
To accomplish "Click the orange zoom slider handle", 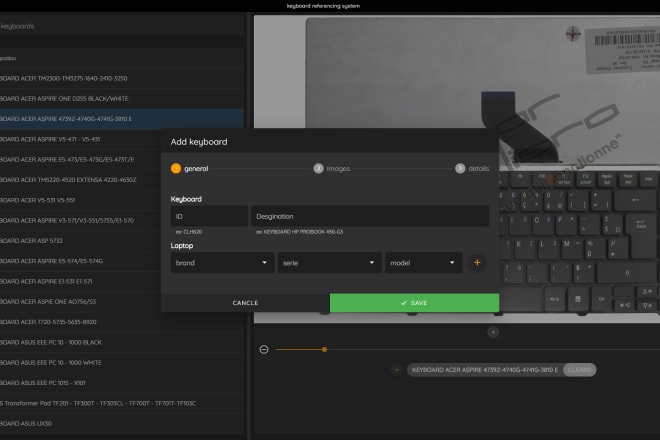I will [x=325, y=349].
